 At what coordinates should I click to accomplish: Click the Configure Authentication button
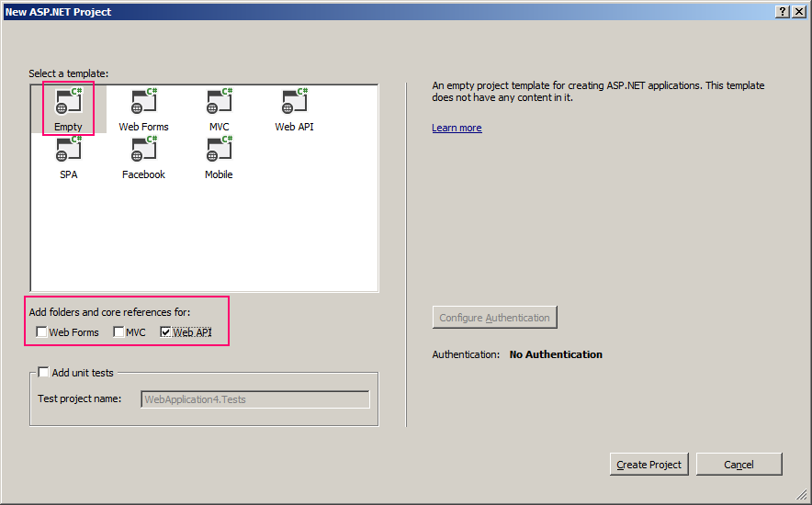coord(494,318)
